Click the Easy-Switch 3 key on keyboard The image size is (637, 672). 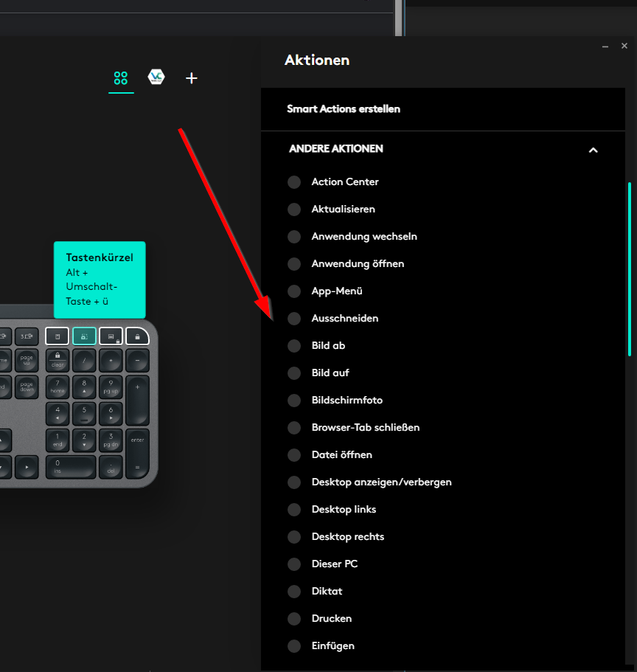tap(27, 336)
